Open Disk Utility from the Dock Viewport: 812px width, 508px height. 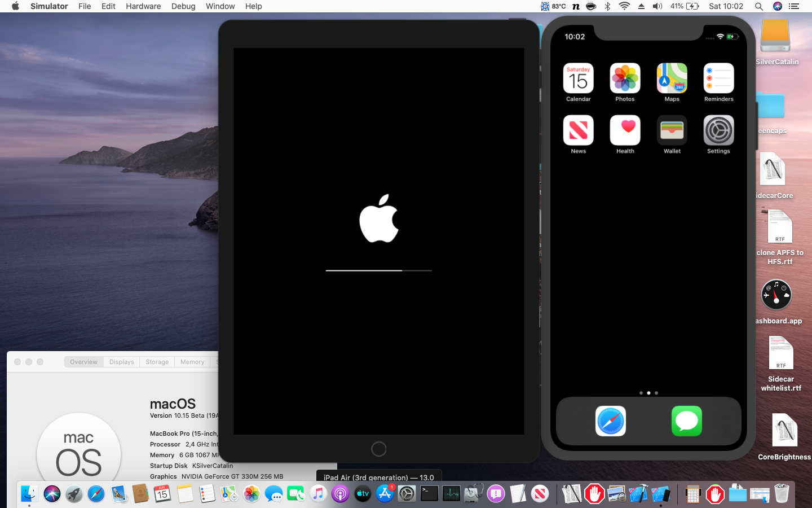(x=474, y=494)
